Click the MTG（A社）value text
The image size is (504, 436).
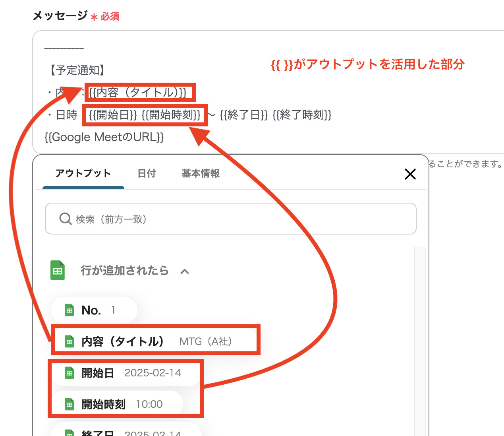point(206,341)
